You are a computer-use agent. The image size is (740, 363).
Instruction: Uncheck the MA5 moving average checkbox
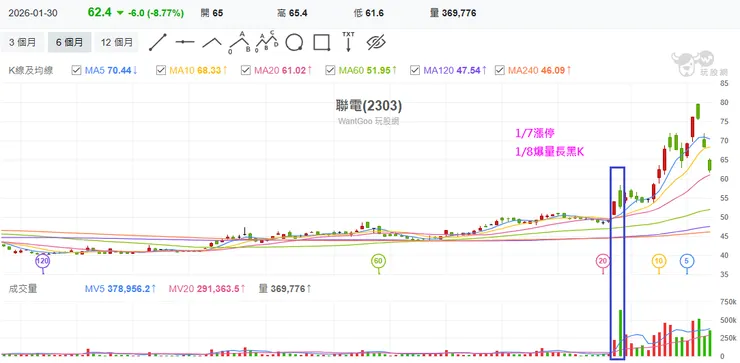pyautogui.click(x=76, y=70)
